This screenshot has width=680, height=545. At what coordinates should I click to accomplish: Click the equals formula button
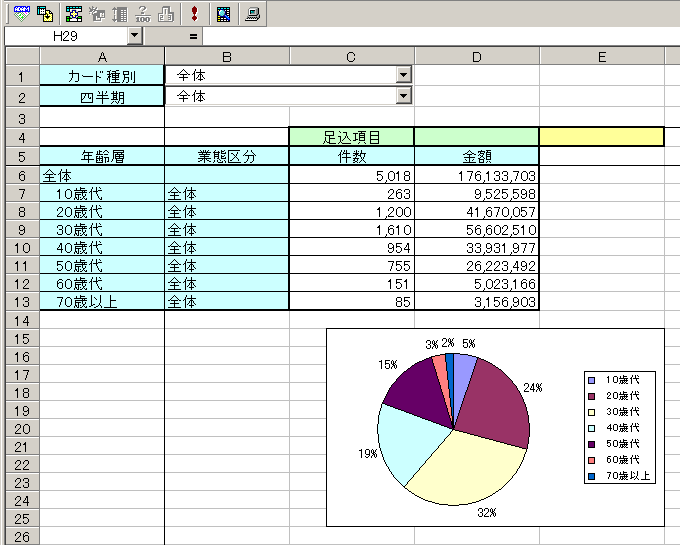click(193, 36)
